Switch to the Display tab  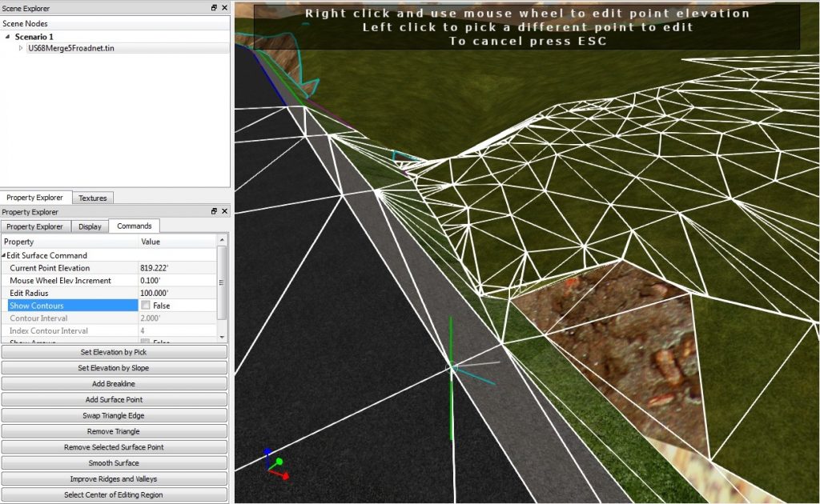click(x=89, y=226)
